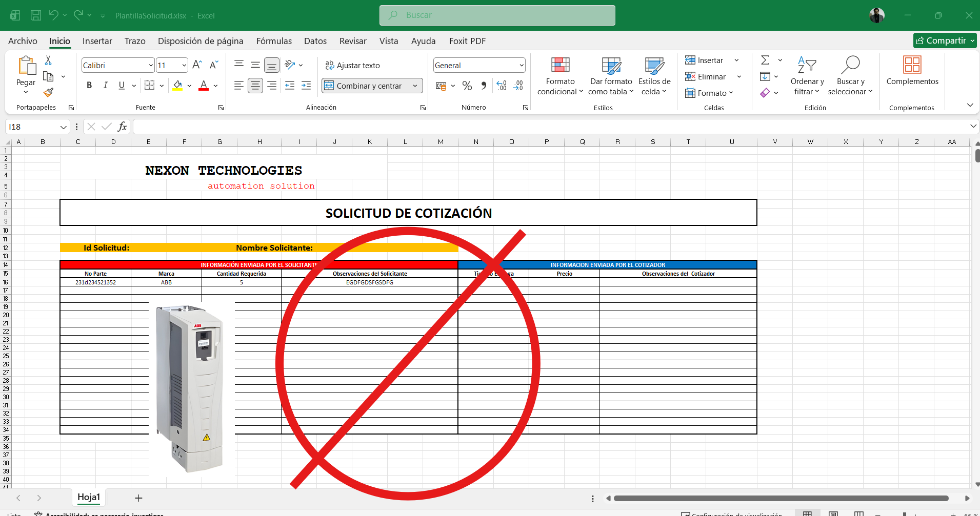Click Formato in the Celdas group
The height and width of the screenshot is (516, 980).
(x=709, y=93)
